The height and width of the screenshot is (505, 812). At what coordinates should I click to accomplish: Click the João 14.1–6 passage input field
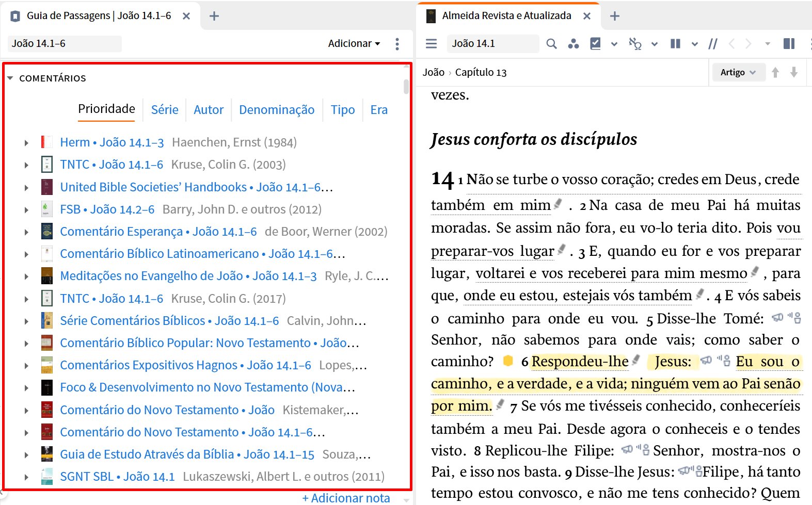click(65, 44)
